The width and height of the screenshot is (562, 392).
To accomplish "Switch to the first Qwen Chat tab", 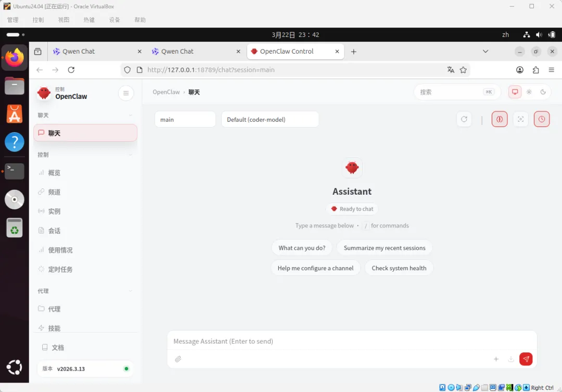I will (97, 52).
